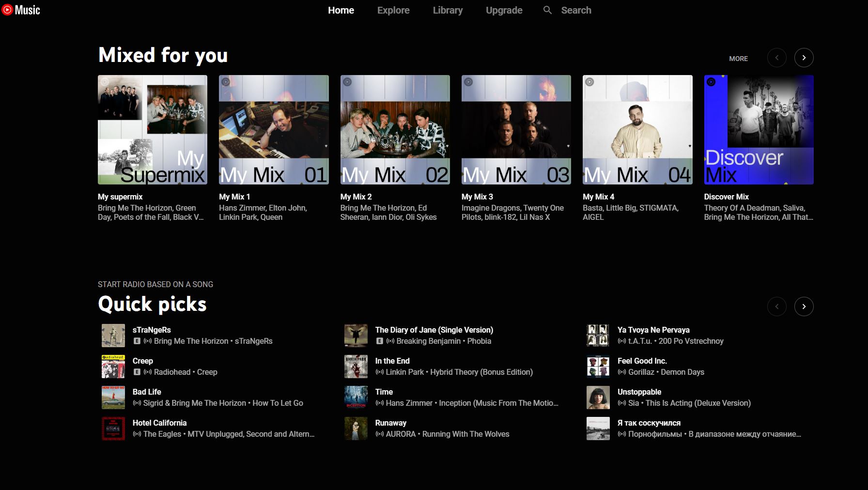
Task: Open My Mix 04 cover
Action: (637, 130)
